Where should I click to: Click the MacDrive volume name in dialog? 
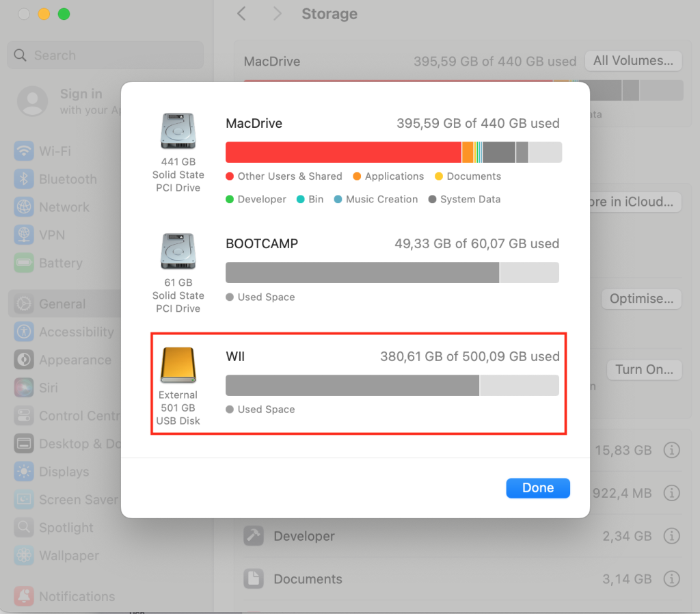[254, 123]
